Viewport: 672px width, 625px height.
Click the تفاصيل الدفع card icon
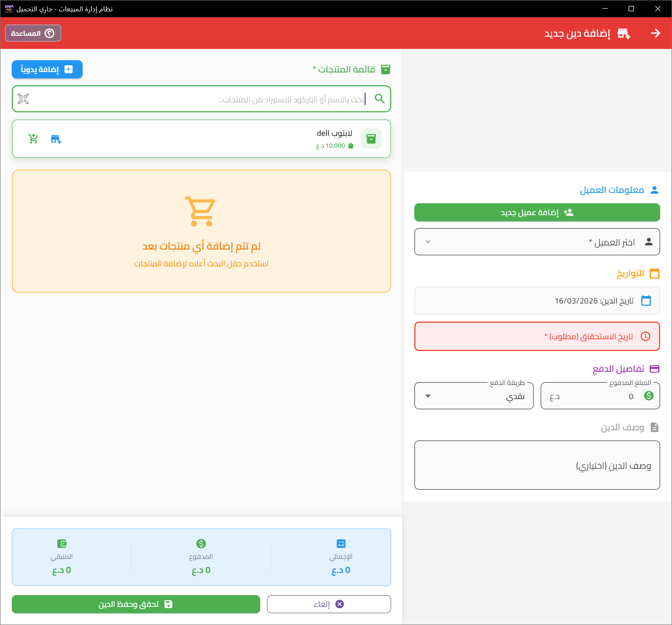tap(654, 369)
